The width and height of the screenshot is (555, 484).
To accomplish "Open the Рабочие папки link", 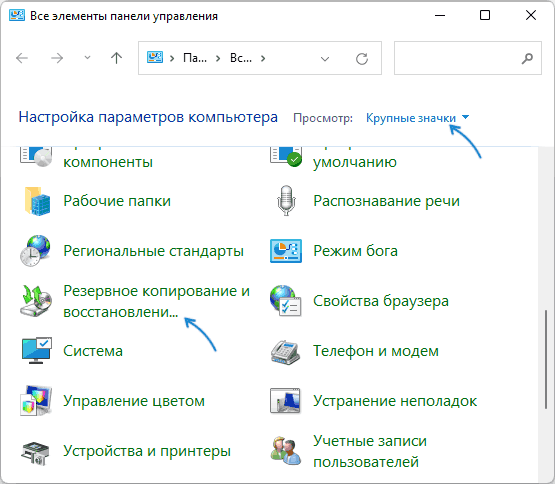I will click(x=117, y=201).
